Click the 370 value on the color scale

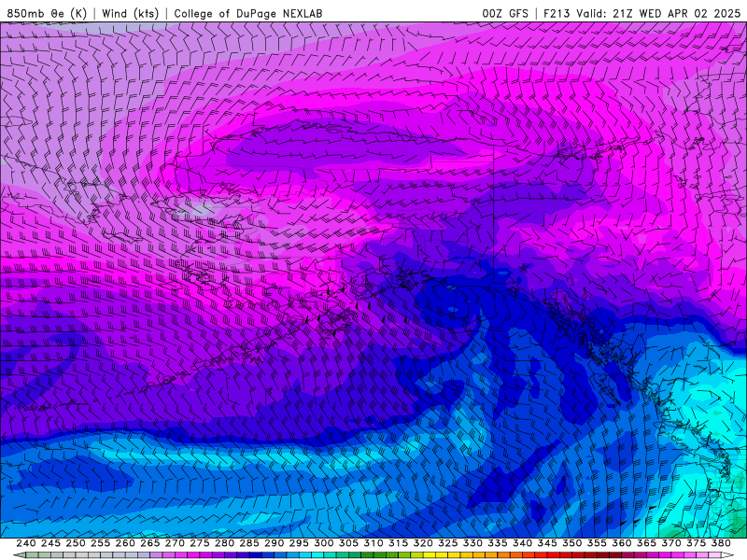click(671, 543)
